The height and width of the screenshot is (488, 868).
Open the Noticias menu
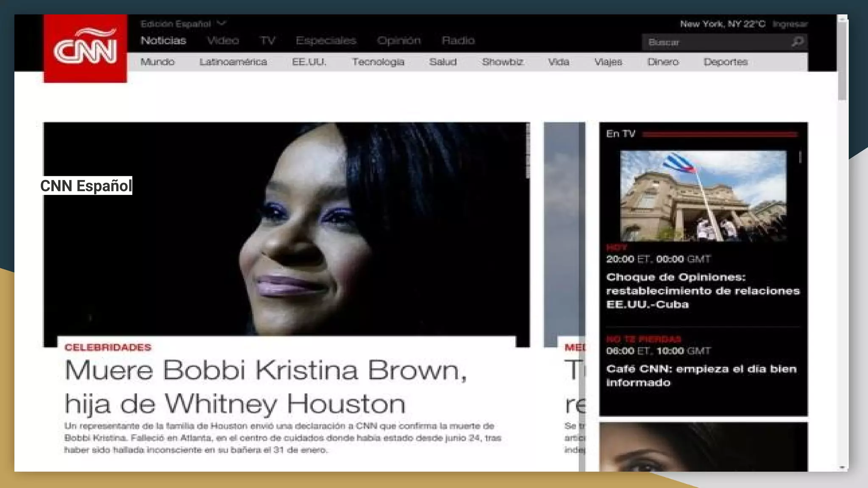[163, 41]
